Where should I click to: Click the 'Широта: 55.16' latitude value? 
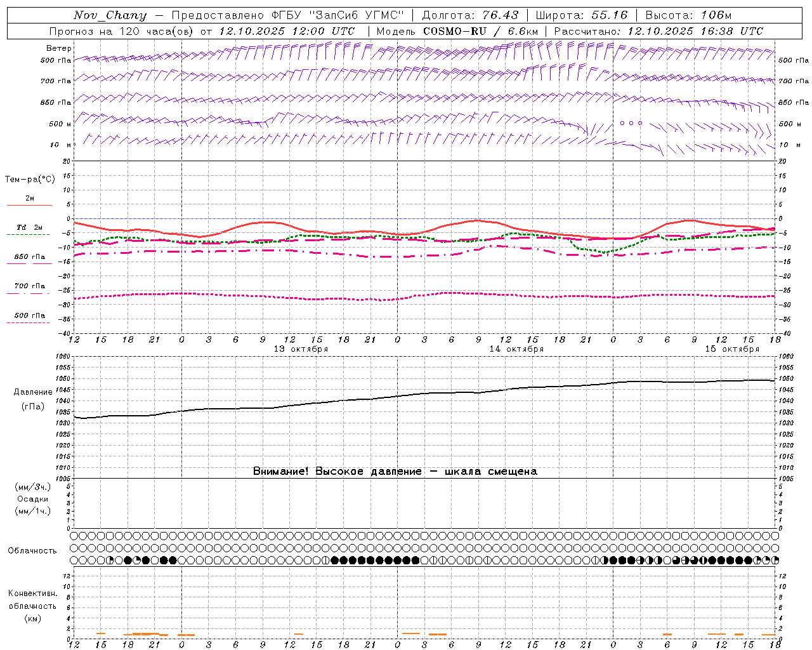tap(582, 15)
